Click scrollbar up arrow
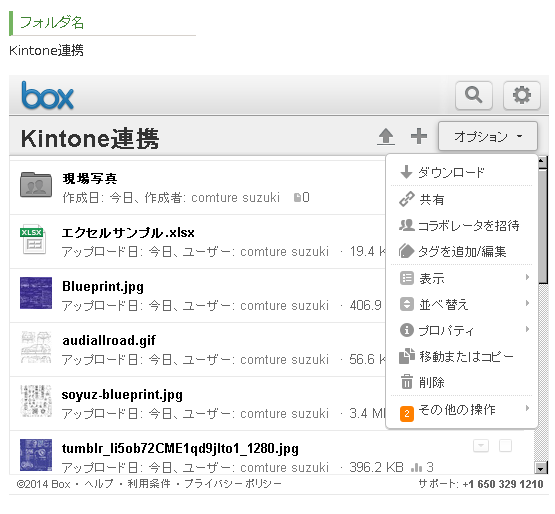The image size is (555, 514). tap(541, 162)
